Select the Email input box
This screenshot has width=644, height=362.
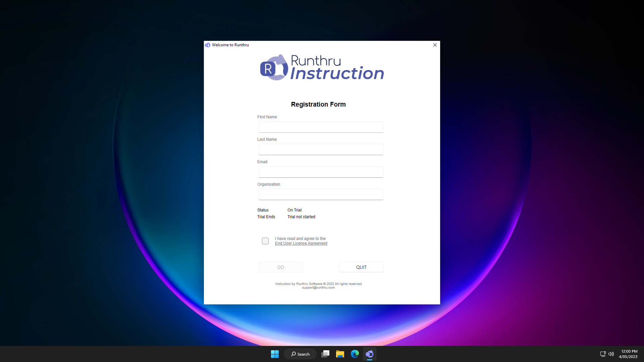pos(321,172)
